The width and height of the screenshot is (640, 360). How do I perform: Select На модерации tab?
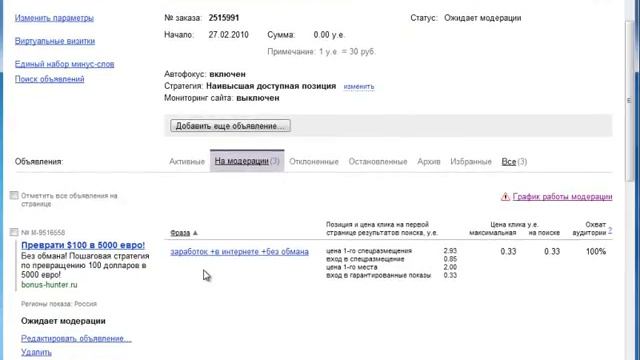point(247,161)
